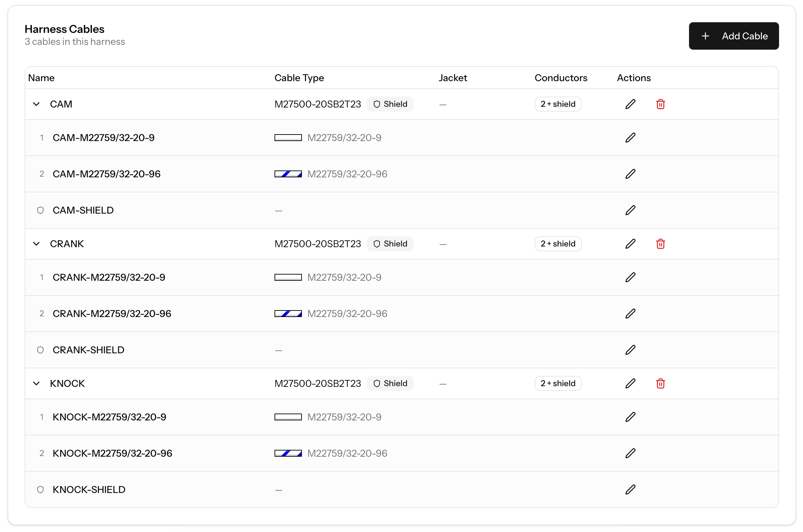Select the CAM-M22759/32-20-9 conductor name
Image resolution: width=803 pixels, height=532 pixels.
point(104,138)
